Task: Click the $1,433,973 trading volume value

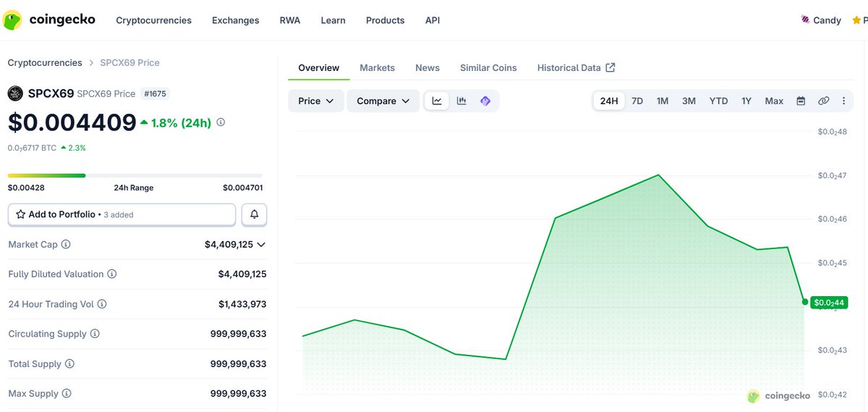Action: click(x=242, y=304)
